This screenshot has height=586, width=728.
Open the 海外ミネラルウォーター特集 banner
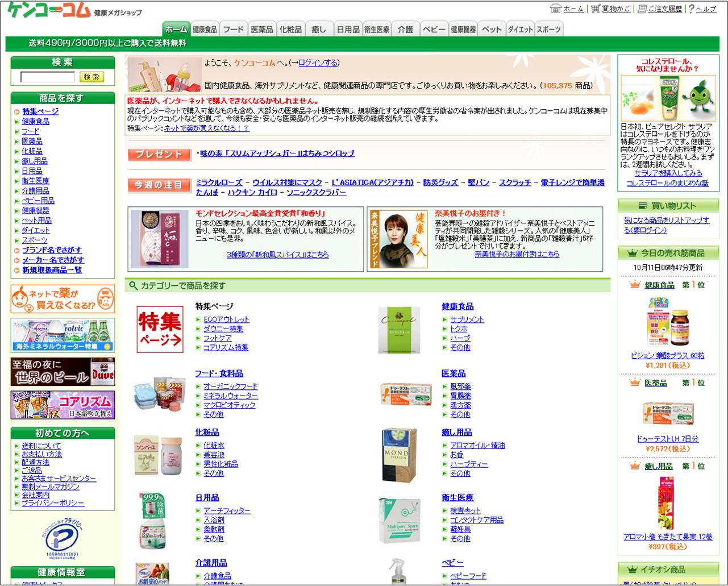click(x=63, y=335)
